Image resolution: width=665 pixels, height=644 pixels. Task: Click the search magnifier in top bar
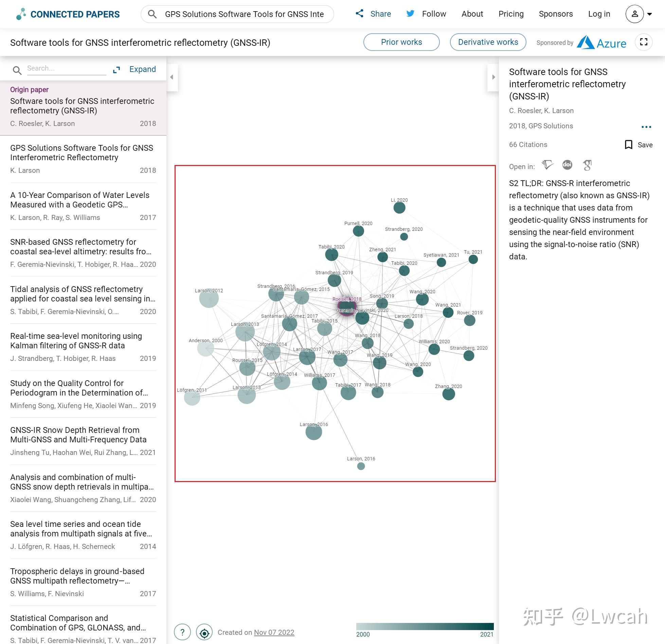click(x=152, y=14)
